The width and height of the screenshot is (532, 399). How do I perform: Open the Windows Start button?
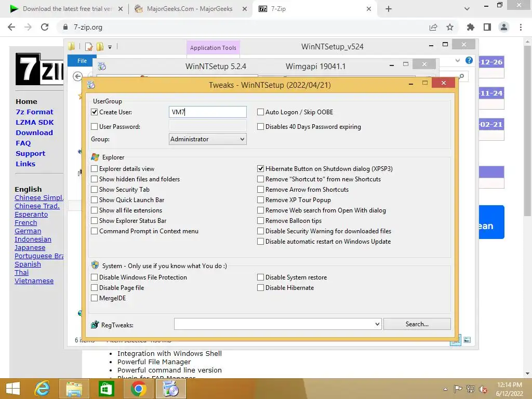click(x=13, y=389)
